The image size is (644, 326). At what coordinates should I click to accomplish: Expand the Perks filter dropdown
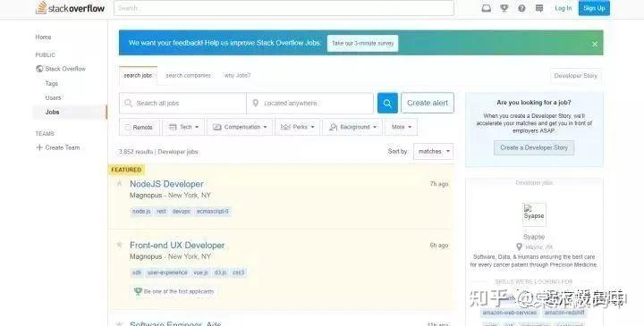[x=297, y=127]
